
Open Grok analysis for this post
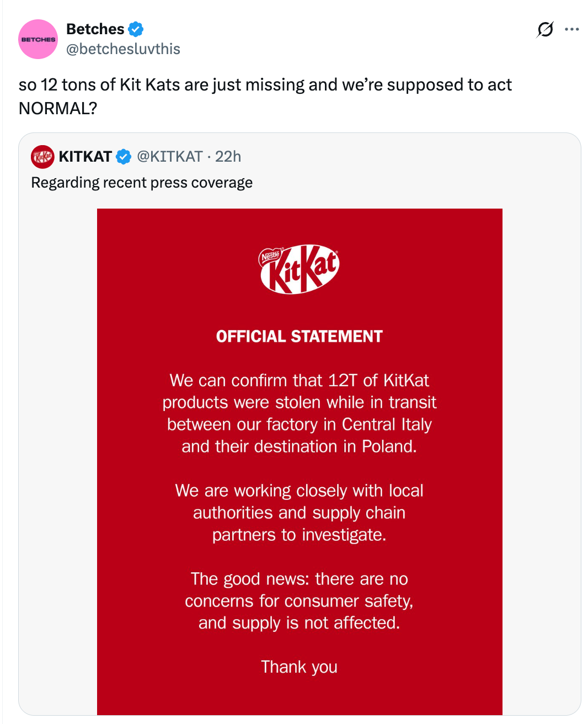pyautogui.click(x=544, y=29)
